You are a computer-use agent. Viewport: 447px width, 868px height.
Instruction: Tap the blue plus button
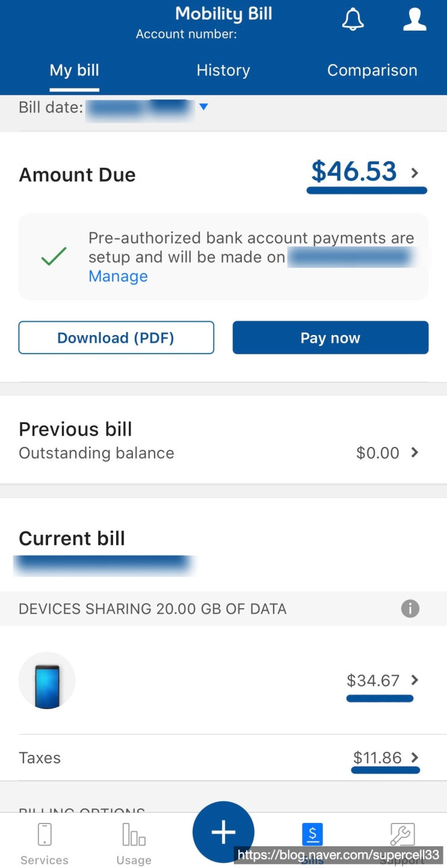coord(223,833)
